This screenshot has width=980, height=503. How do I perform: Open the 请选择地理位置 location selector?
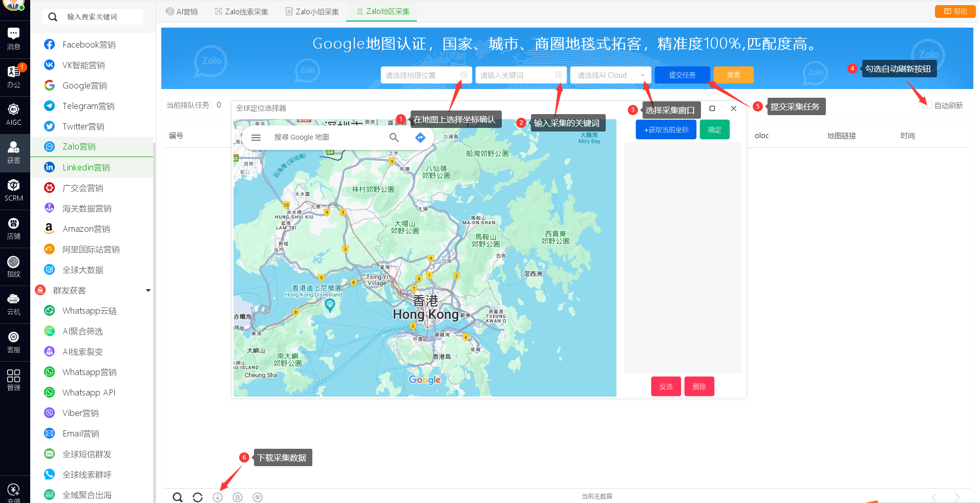click(x=426, y=75)
